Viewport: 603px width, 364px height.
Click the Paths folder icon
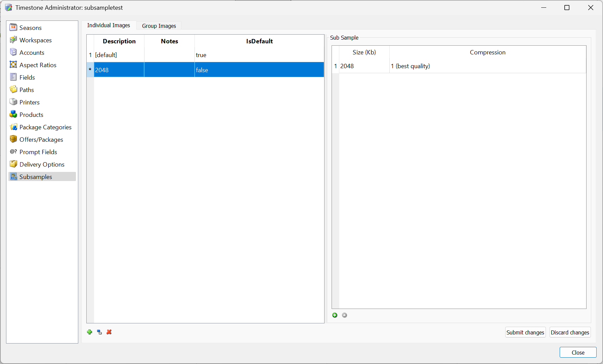[13, 89]
